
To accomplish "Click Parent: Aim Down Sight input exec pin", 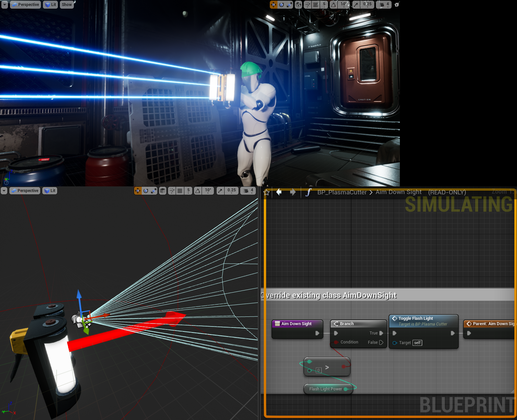I will click(x=469, y=333).
